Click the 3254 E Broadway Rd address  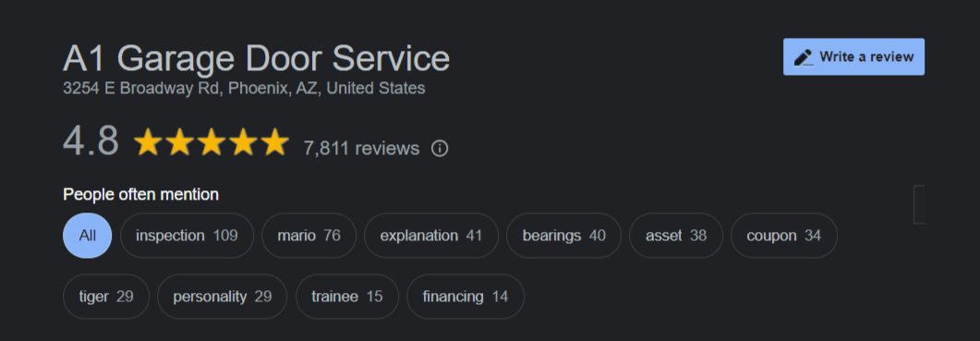(x=244, y=88)
